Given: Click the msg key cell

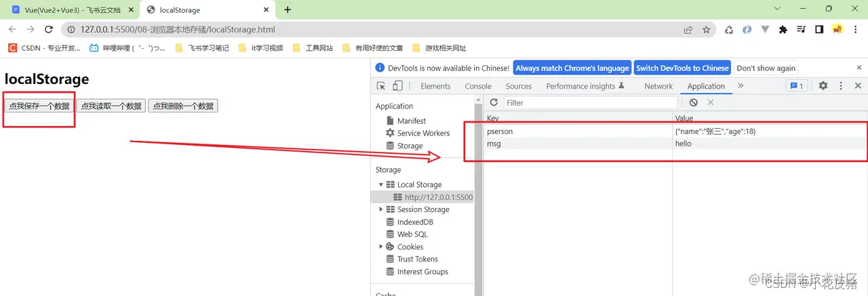Looking at the screenshot, I should [x=578, y=144].
